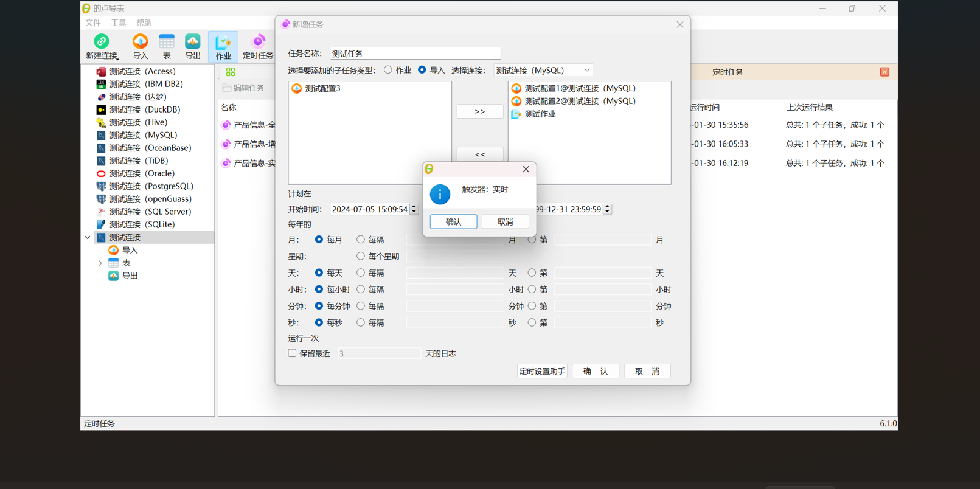980x489 pixels.
Task: Open the 工具 menu
Action: click(119, 23)
